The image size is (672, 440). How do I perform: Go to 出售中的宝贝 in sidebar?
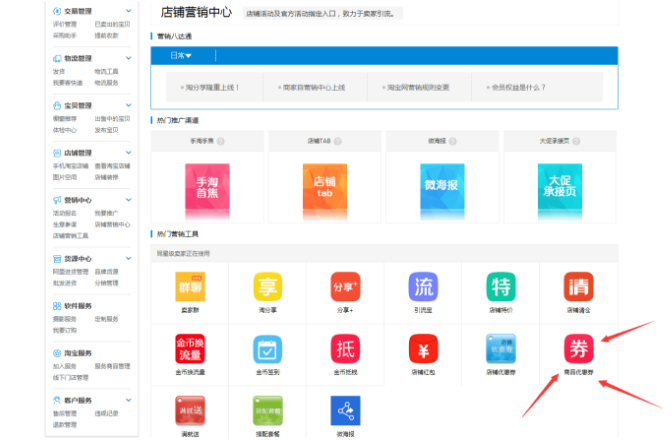coord(112,119)
